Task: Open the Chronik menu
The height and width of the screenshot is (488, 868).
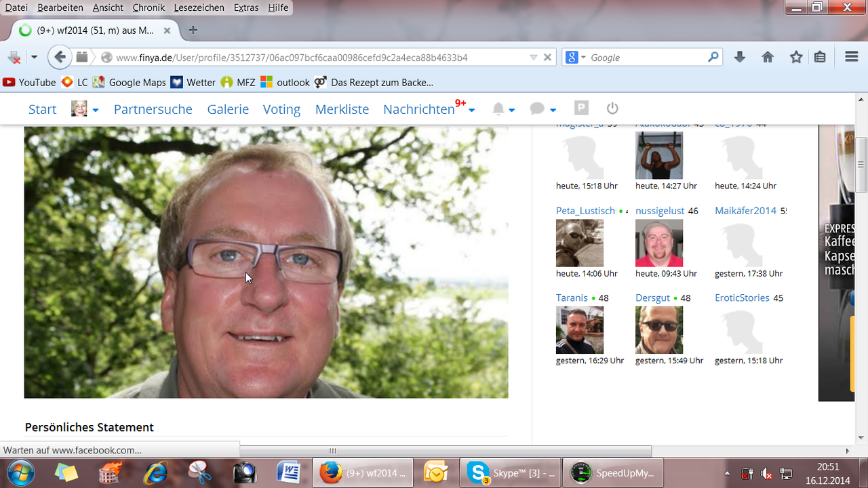Action: (149, 7)
